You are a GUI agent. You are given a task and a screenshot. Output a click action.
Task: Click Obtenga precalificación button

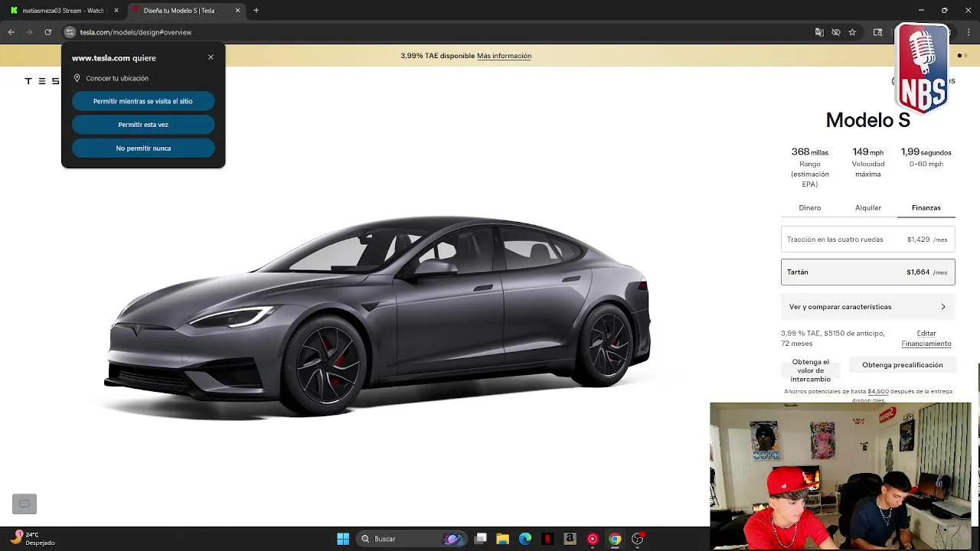pos(903,365)
